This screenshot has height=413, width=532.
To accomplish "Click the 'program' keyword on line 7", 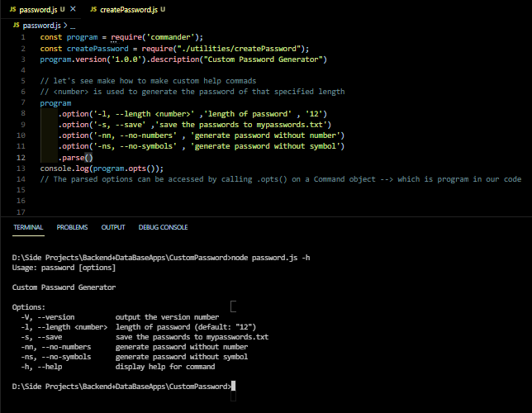I will pos(55,103).
